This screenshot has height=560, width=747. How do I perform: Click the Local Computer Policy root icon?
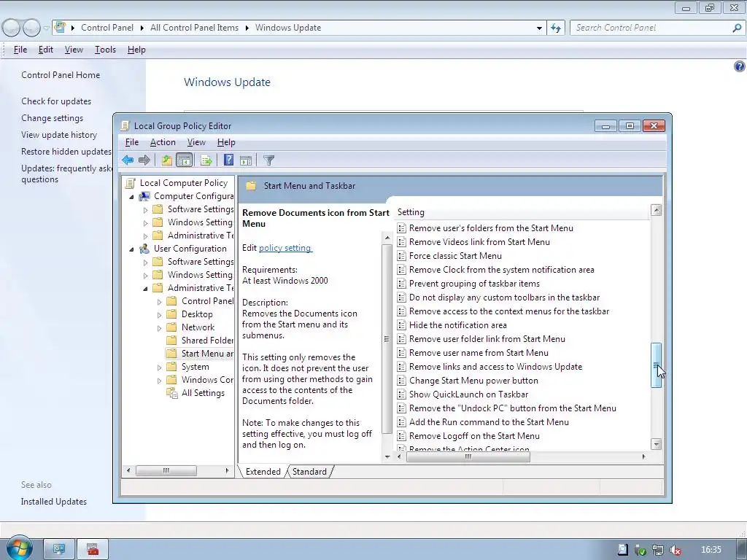pos(130,183)
